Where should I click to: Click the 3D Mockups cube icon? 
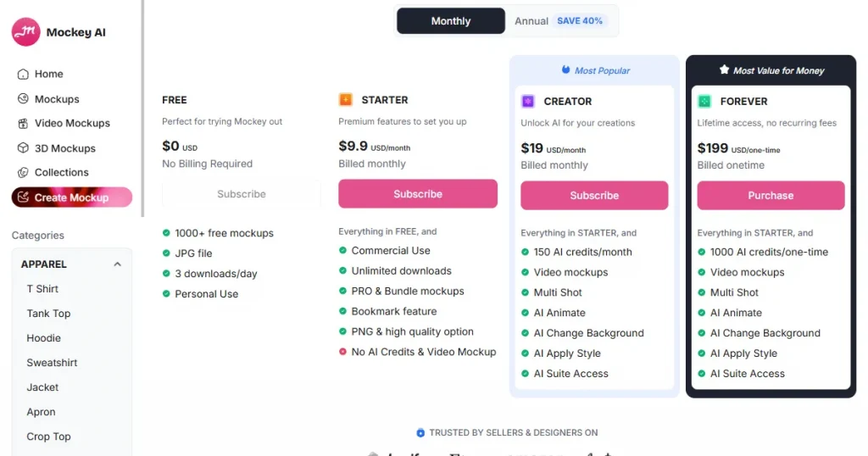pos(23,147)
